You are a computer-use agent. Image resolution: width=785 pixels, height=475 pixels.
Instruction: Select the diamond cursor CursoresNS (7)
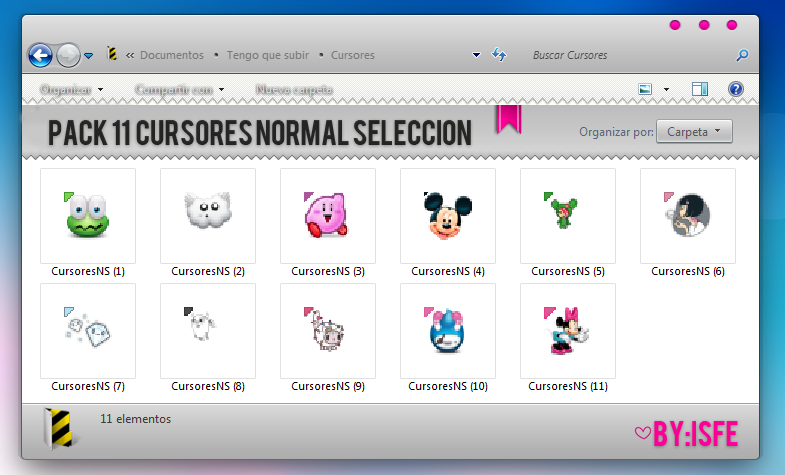coord(88,331)
